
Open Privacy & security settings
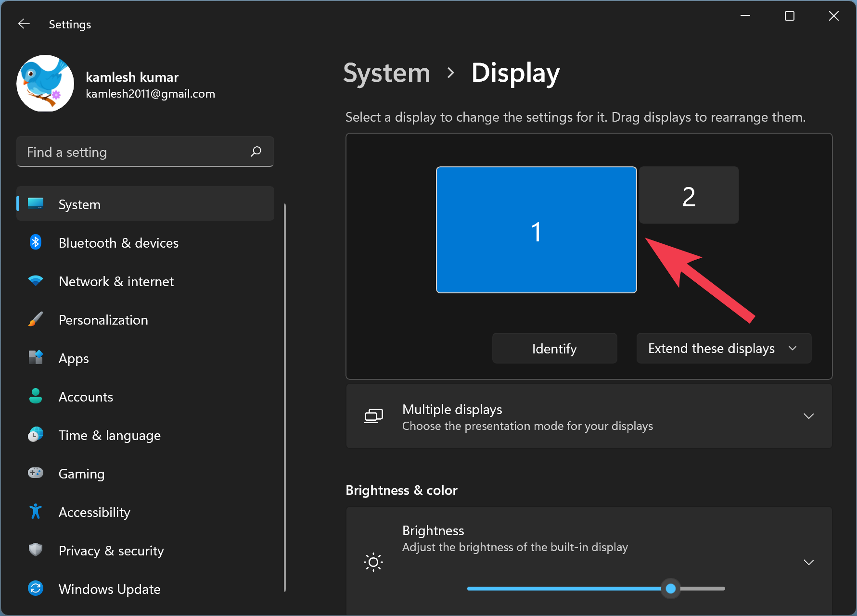(x=145, y=550)
